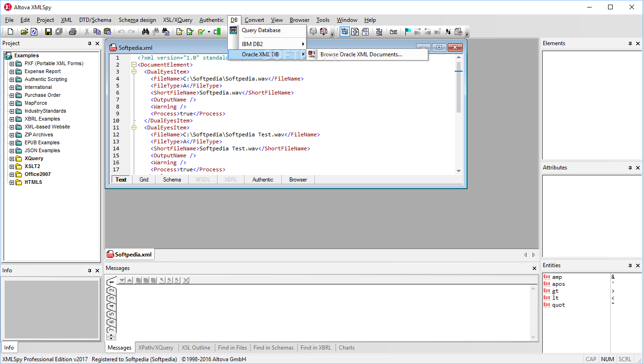Image resolution: width=643 pixels, height=364 pixels.
Task: Click the editor vertical scrollbar down arrow
Action: pos(459,171)
